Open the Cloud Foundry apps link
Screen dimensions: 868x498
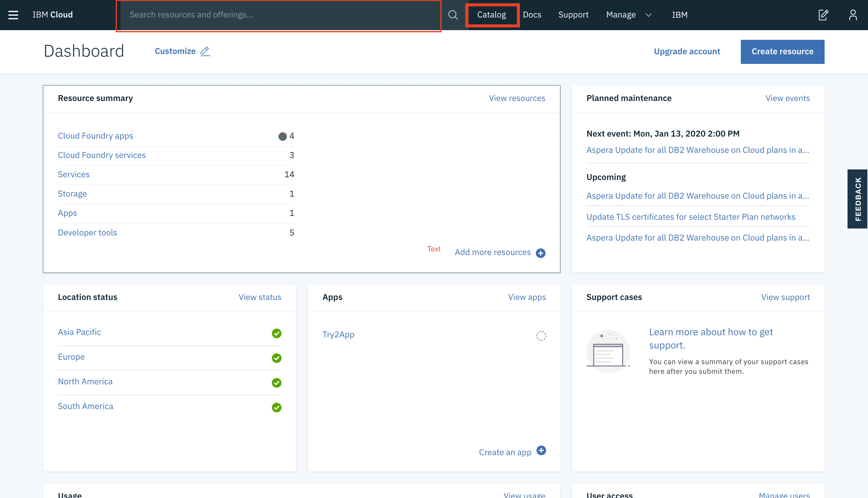click(x=95, y=136)
